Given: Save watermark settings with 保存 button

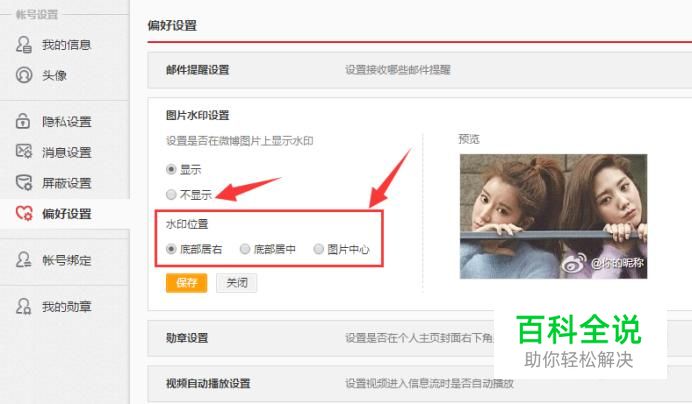Looking at the screenshot, I should tap(187, 283).
